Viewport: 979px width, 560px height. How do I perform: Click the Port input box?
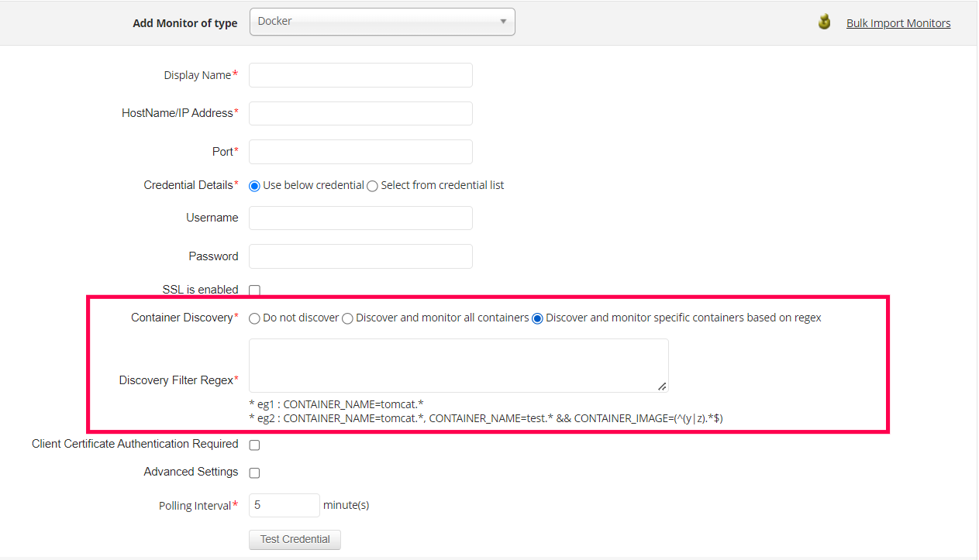(x=360, y=152)
